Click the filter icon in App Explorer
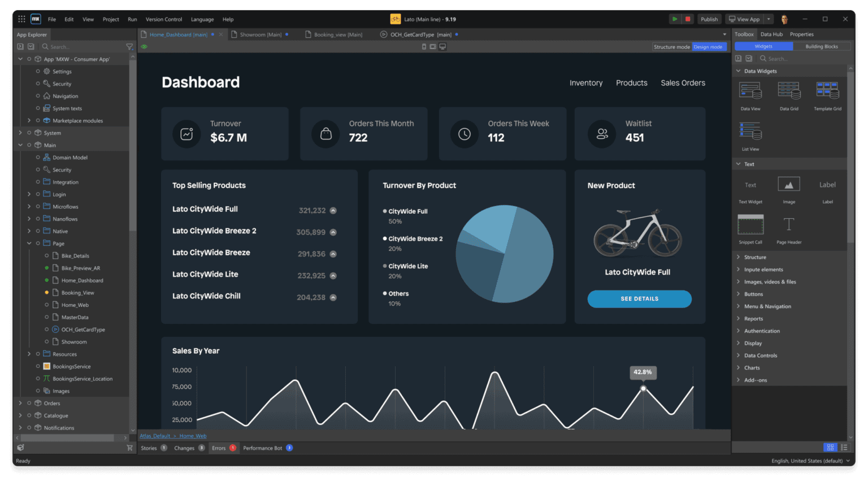Image resolution: width=868 pixels, height=481 pixels. click(129, 47)
